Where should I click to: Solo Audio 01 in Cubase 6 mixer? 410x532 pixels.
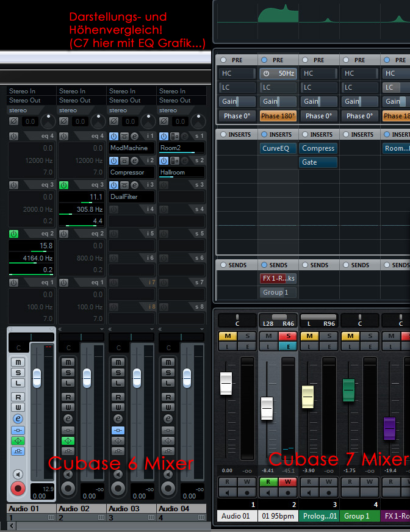(x=18, y=373)
